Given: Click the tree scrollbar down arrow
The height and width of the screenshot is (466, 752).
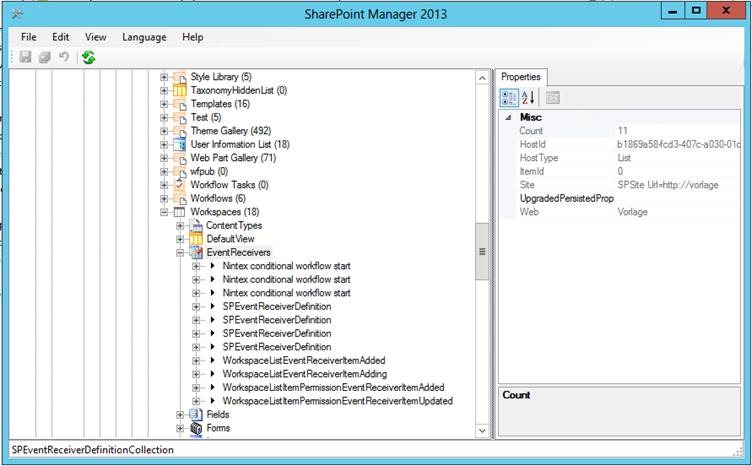Looking at the screenshot, I should pos(482,431).
